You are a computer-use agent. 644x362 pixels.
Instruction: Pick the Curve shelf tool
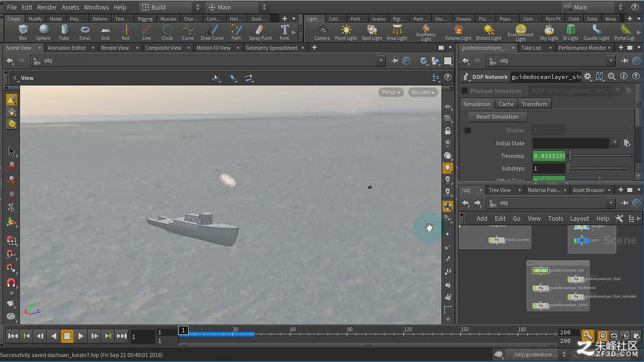(188, 32)
